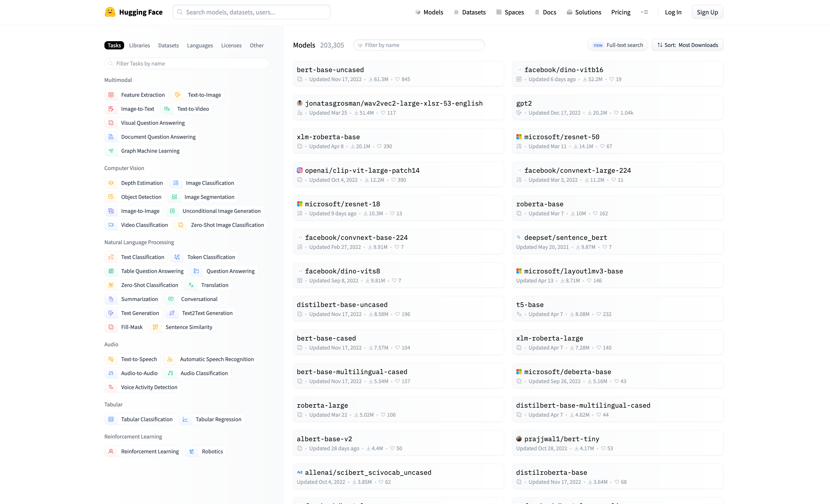Screen dimensions: 830x504
Task: Enable the new Full-text search option
Action: [x=617, y=45]
